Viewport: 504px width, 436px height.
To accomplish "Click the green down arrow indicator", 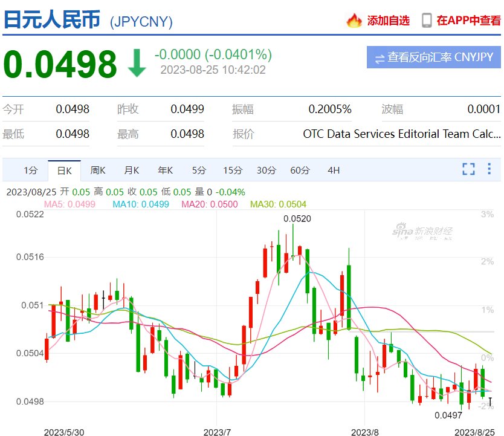I will 137,63.
